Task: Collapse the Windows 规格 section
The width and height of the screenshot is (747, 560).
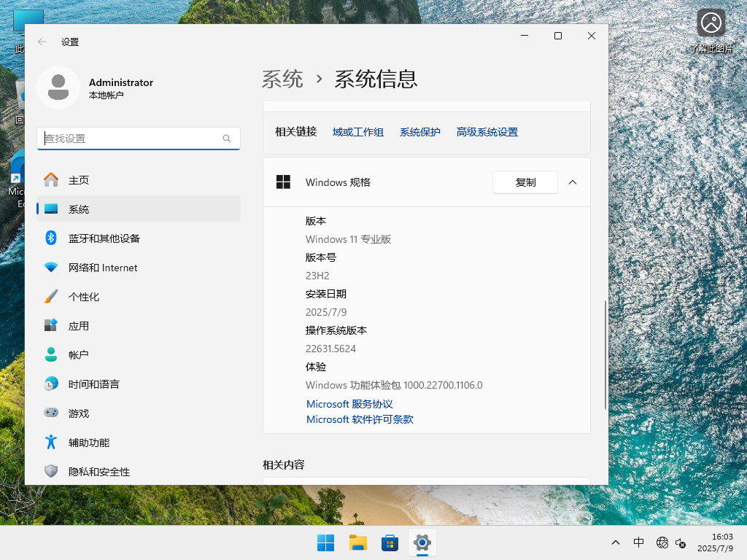Action: click(x=573, y=182)
